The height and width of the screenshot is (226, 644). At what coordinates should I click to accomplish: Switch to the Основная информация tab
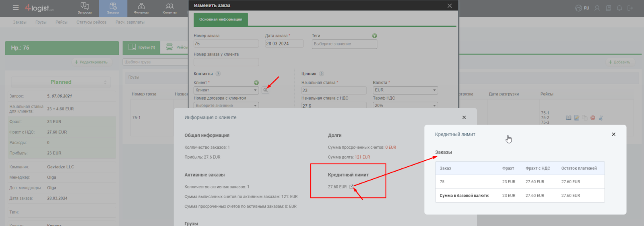[221, 19]
